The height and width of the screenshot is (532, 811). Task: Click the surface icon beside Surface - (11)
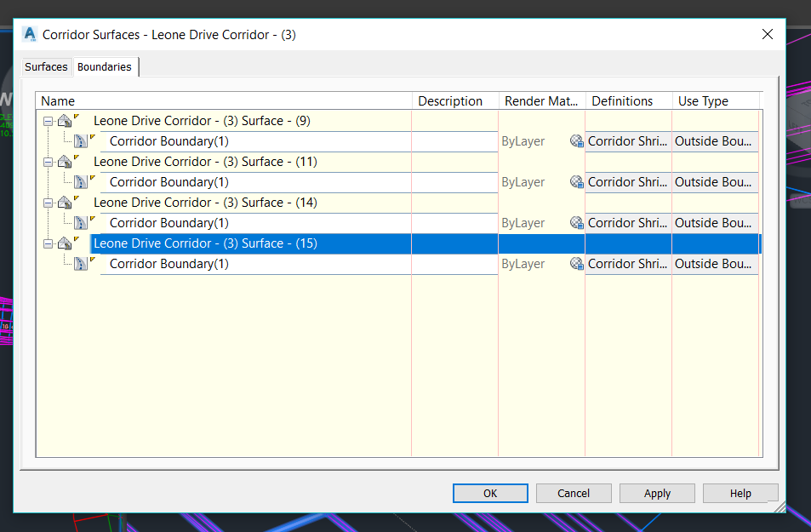(x=64, y=161)
